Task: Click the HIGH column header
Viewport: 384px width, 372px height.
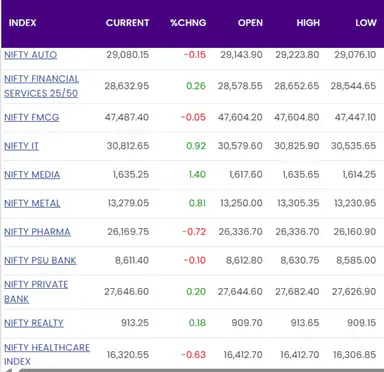Action: click(x=308, y=23)
